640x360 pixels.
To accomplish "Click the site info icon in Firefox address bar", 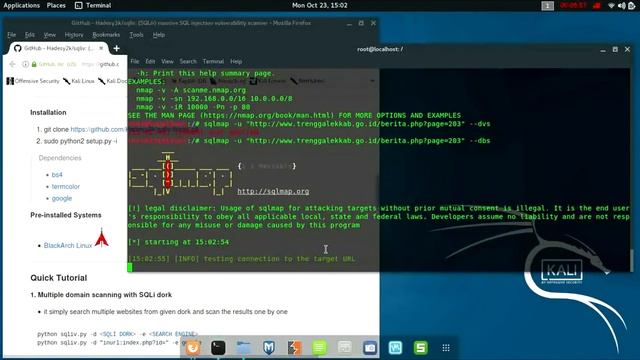I will pyautogui.click(x=25, y=64).
